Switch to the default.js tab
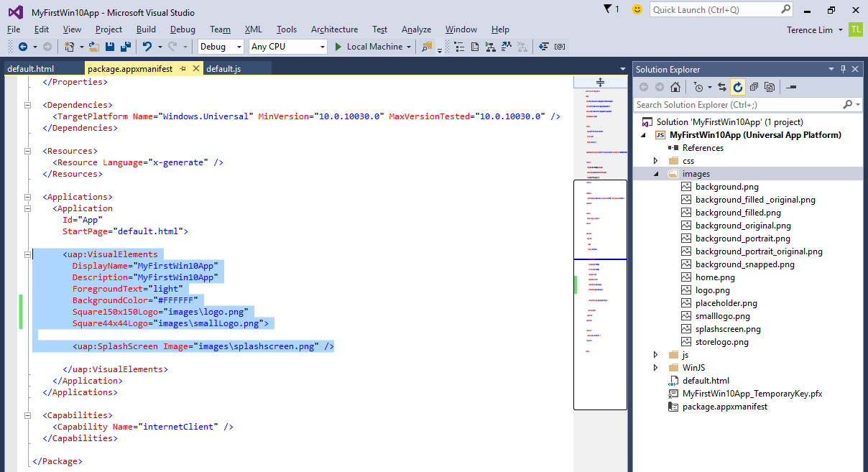 [x=236, y=69]
